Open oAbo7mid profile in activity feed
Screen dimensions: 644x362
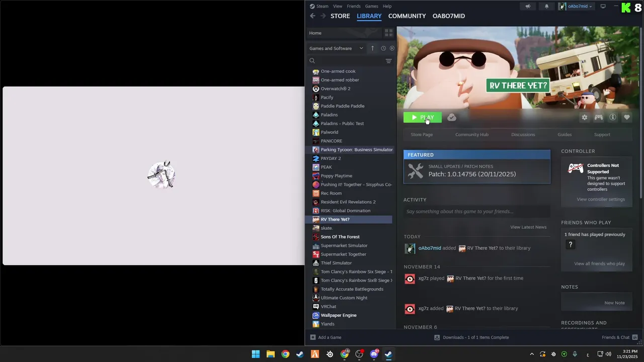430,248
